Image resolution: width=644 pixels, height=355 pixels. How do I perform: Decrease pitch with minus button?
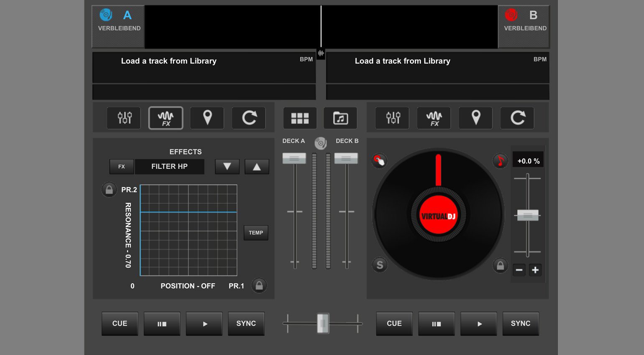pyautogui.click(x=519, y=270)
